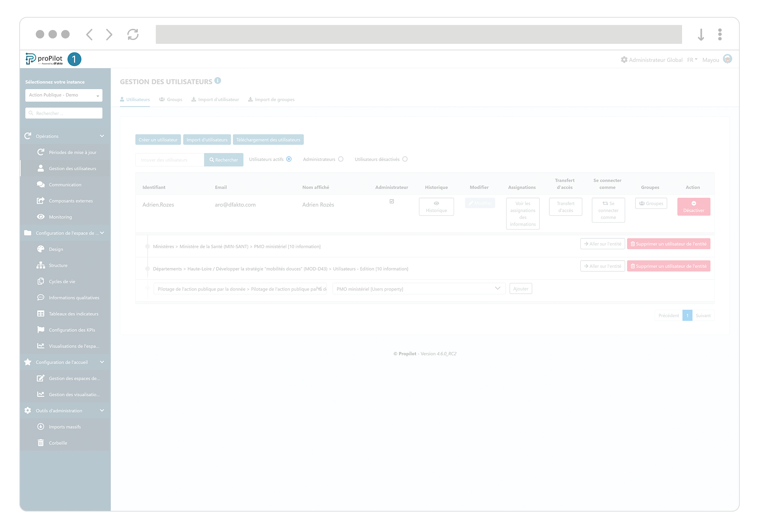Image resolution: width=759 pixels, height=532 pixels.
Task: Click the Structure hierarchy icon
Action: point(40,265)
